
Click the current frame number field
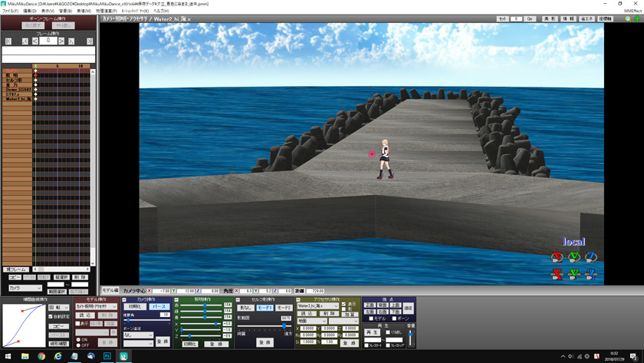[x=48, y=40]
